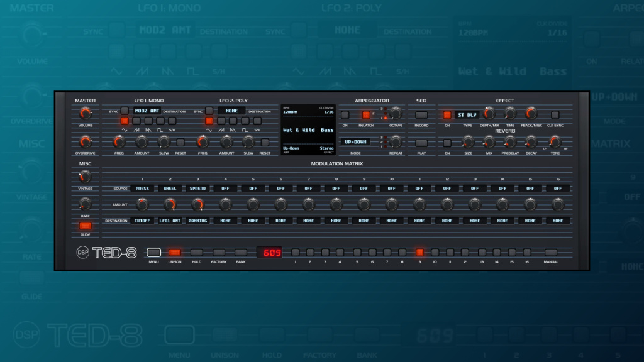
Task: Click the SEQ Record button
Action: pyautogui.click(x=421, y=115)
